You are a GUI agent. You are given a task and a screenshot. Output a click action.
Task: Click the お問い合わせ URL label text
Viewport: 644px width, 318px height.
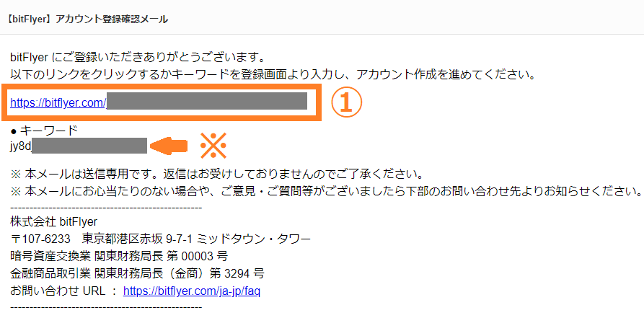coord(56,291)
